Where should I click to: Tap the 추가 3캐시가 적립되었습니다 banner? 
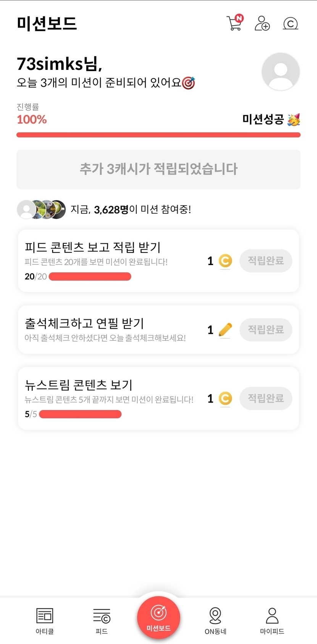coord(158,169)
